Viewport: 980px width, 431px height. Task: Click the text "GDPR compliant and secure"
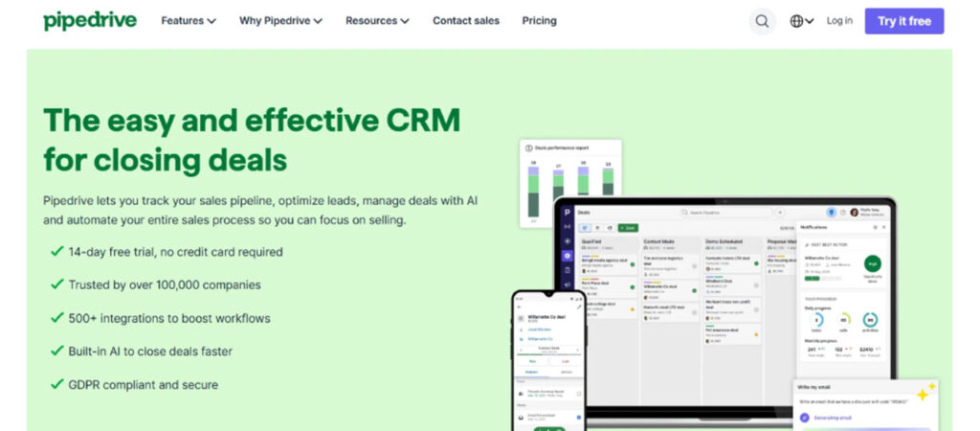coord(144,385)
